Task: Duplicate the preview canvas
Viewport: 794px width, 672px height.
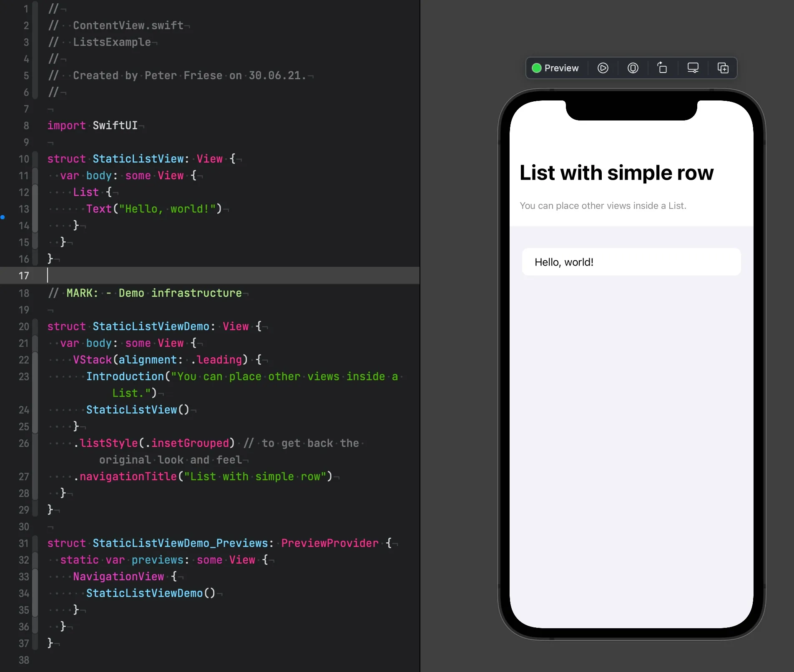Action: click(x=723, y=68)
